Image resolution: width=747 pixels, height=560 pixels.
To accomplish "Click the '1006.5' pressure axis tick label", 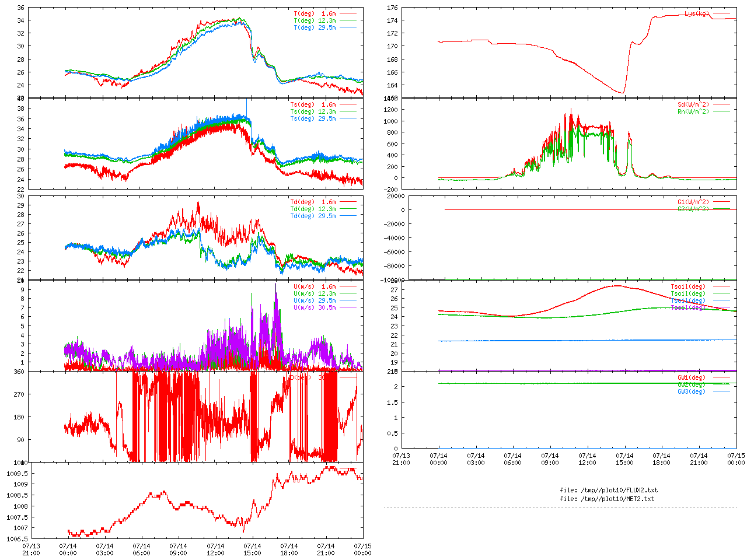I will point(16,539).
